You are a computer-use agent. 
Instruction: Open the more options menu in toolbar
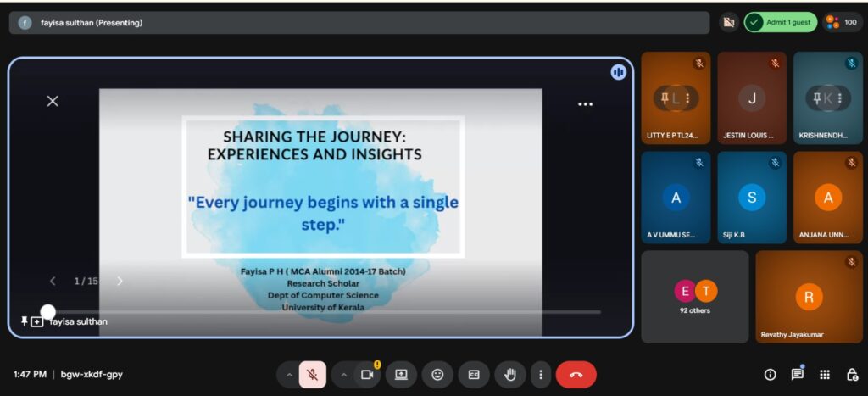point(541,375)
